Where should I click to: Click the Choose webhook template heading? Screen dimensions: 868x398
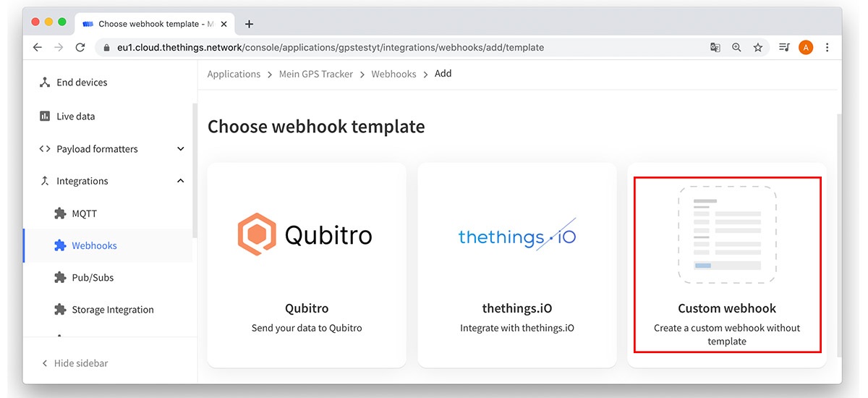click(316, 127)
